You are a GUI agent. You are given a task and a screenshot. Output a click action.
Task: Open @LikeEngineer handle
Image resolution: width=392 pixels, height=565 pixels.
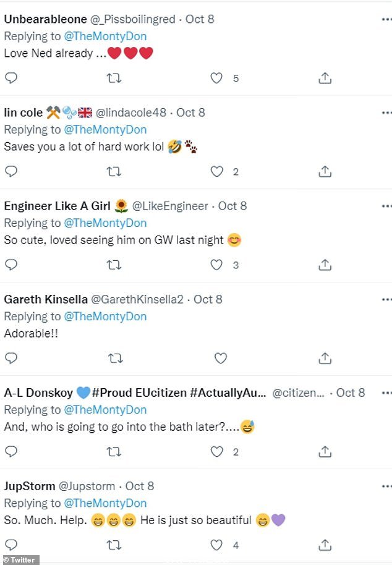[x=170, y=206]
